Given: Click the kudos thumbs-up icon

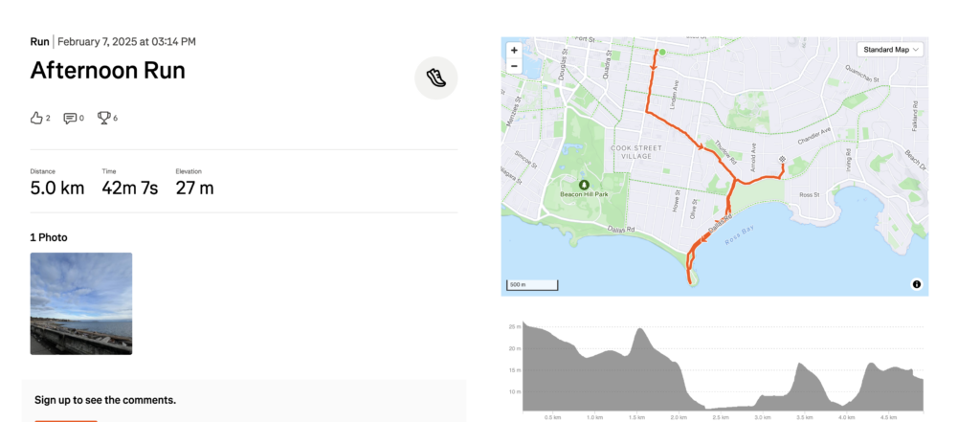Looking at the screenshot, I should pos(37,118).
